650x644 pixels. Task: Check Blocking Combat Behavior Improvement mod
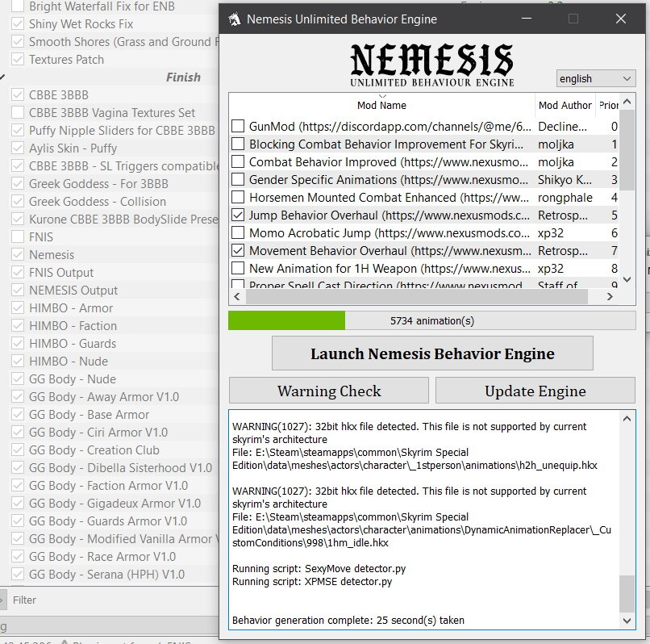pos(238,144)
